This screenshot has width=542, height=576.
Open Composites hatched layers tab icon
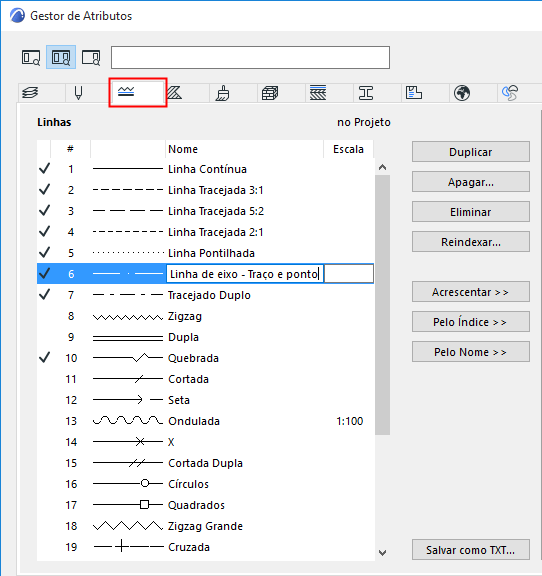(318, 93)
